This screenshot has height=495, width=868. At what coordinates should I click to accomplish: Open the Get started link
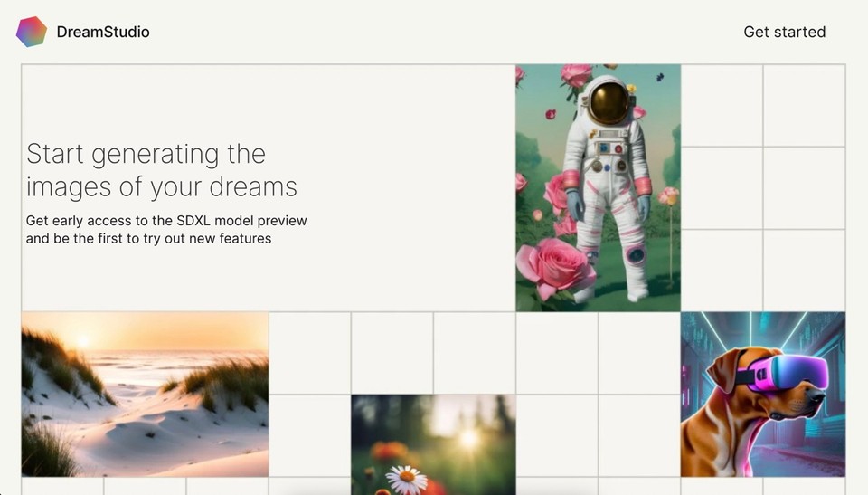pos(785,33)
